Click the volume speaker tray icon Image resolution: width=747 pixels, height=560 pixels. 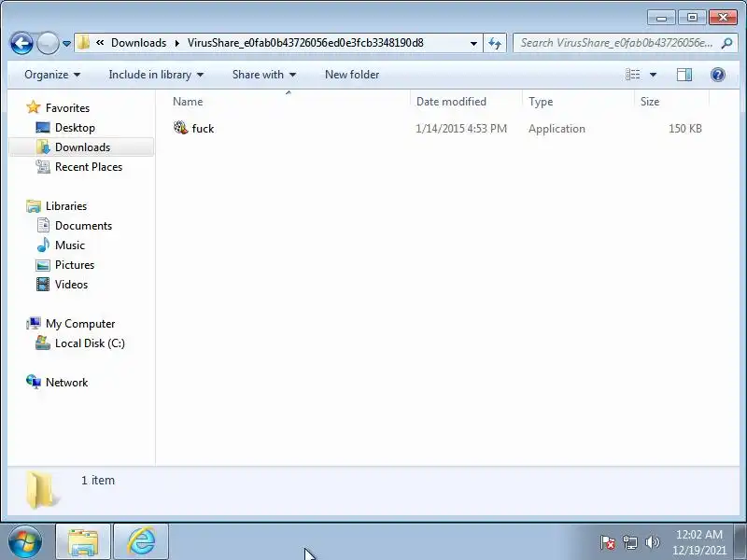coord(652,542)
